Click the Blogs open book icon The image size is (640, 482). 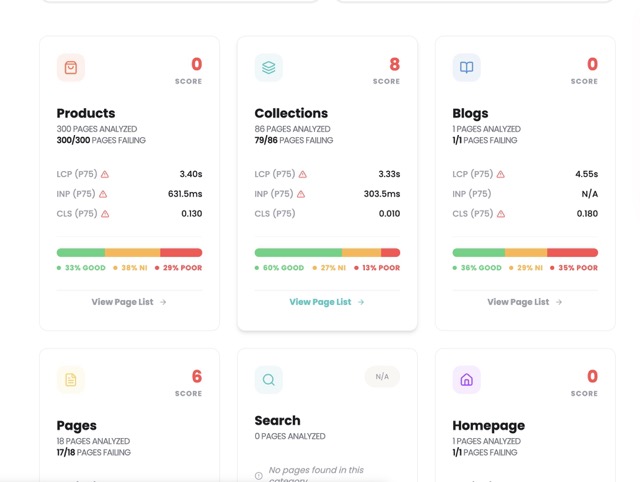pos(467,67)
